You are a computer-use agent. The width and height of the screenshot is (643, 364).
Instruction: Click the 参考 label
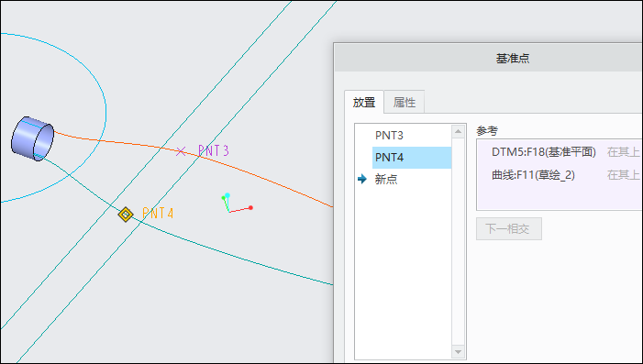tap(487, 131)
